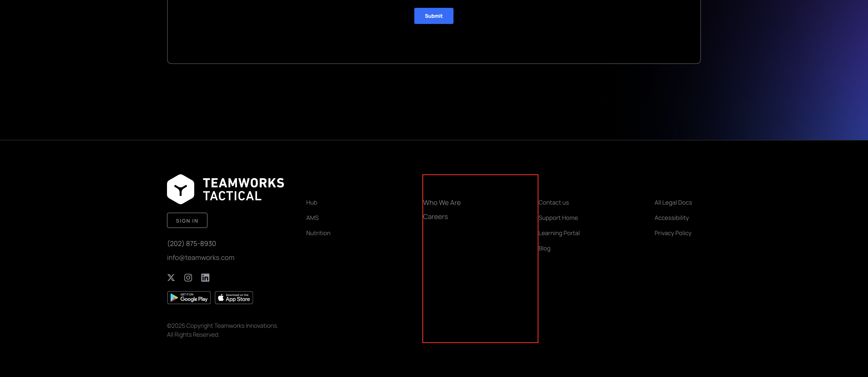Open the Instagram social icon

point(188,278)
